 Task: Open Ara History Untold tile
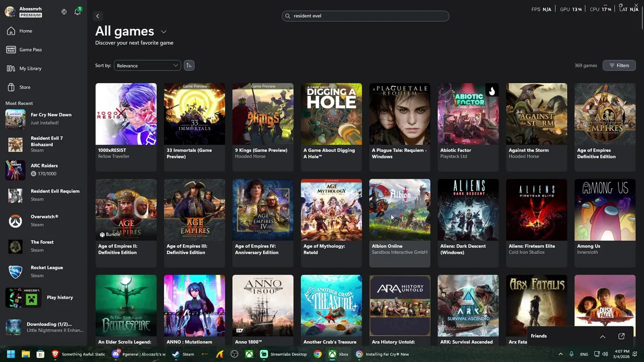pos(399,310)
